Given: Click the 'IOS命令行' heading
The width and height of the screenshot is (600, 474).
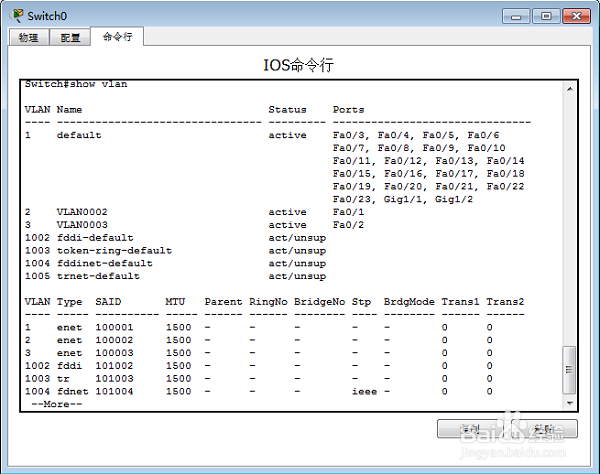Looking at the screenshot, I should [298, 65].
